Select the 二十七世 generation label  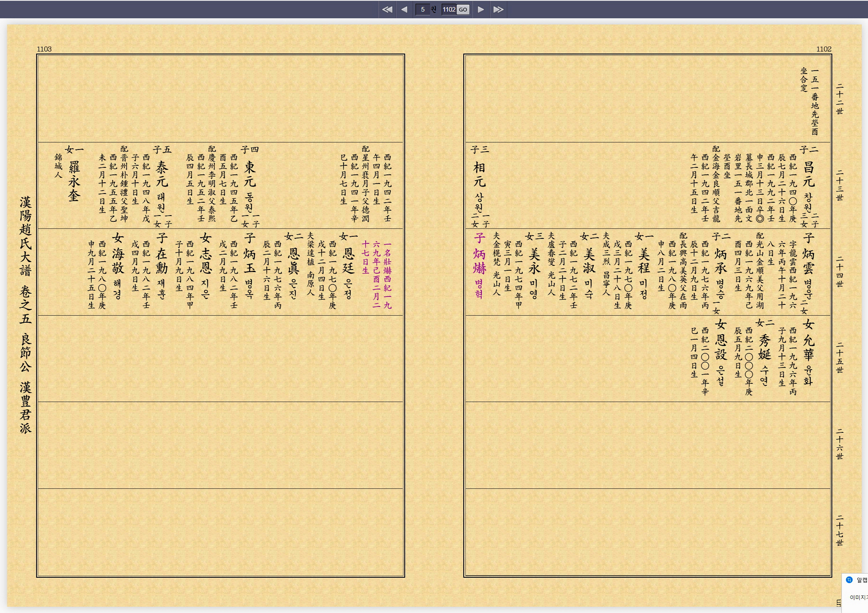[840, 530]
